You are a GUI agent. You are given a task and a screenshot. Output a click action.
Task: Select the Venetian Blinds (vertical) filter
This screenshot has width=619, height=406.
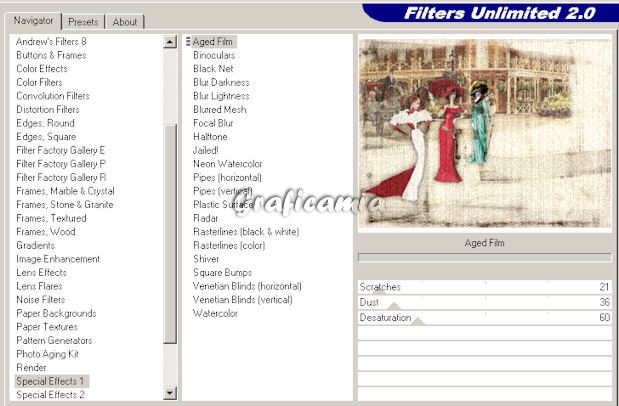242,300
